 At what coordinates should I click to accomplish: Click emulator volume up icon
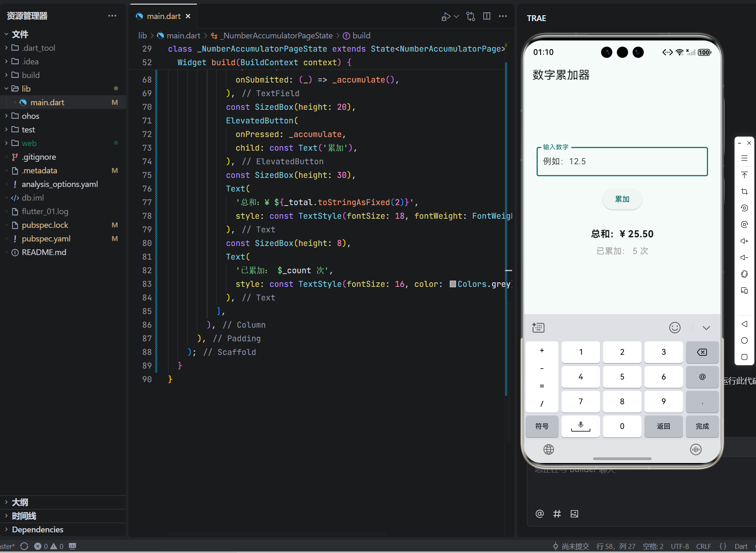pos(744,241)
